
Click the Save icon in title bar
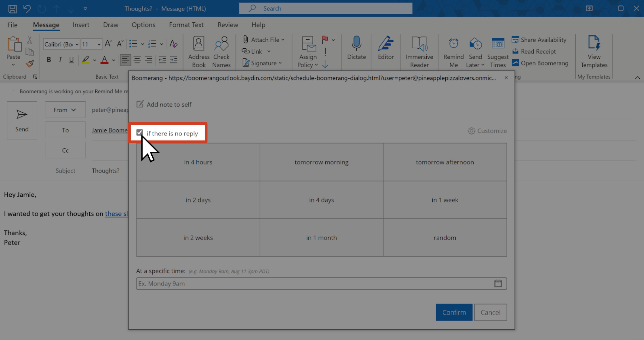[x=12, y=9]
